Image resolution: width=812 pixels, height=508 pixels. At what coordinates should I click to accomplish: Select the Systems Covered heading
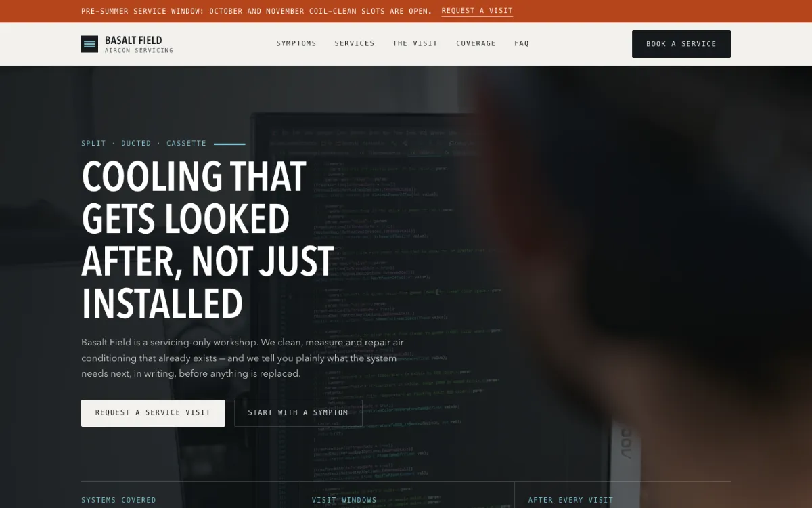(x=118, y=500)
